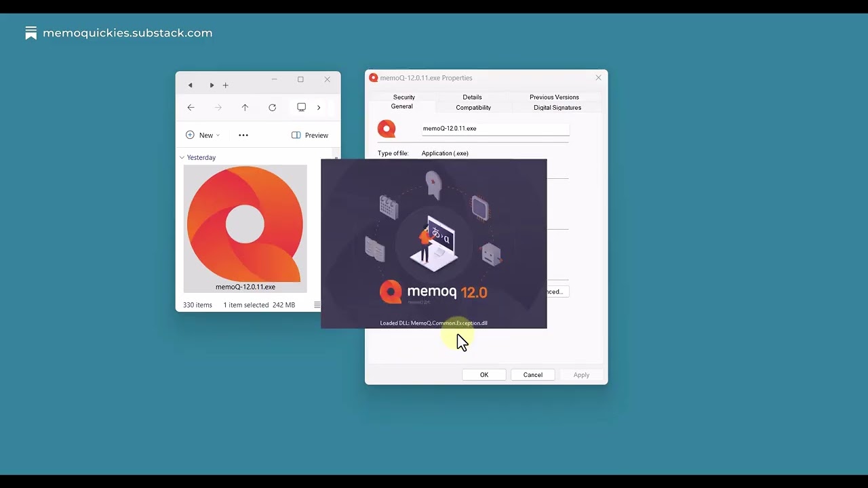
Task: Close the Properties dialog
Action: (x=598, y=78)
